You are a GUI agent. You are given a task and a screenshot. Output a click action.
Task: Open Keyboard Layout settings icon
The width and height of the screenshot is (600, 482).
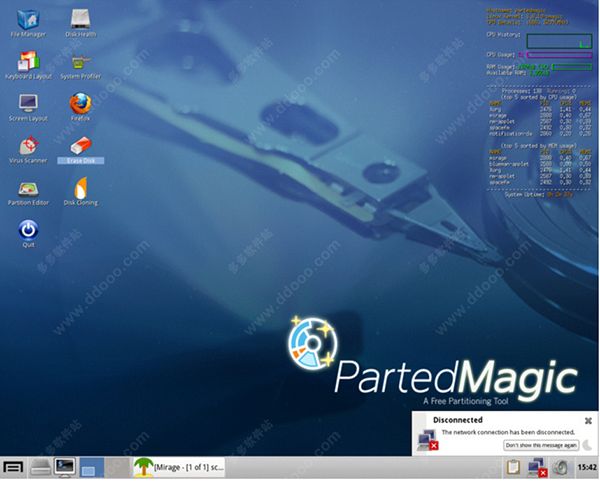point(28,65)
